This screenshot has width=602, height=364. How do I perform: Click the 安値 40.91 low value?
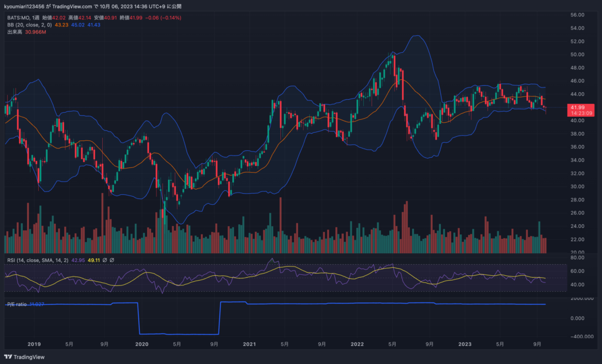coord(105,18)
